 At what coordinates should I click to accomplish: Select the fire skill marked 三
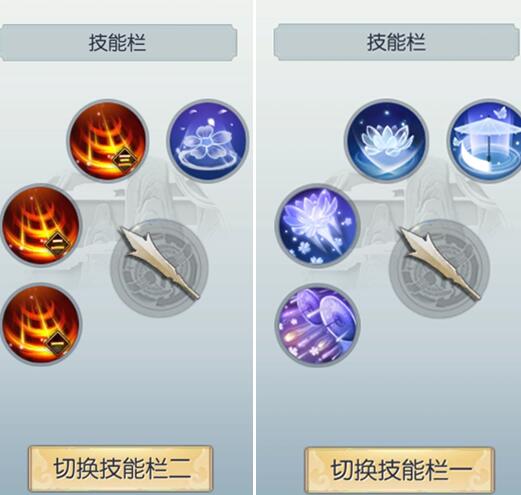click(108, 140)
